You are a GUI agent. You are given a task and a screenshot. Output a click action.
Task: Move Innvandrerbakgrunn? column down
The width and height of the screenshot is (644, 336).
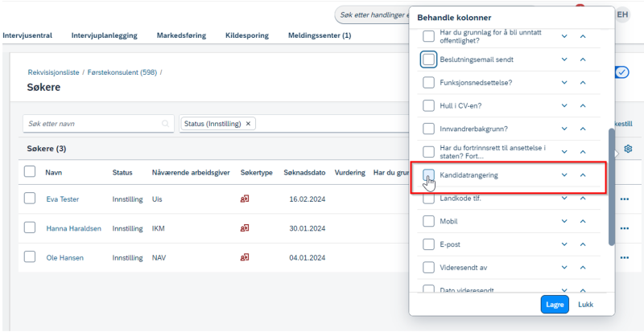pos(564,129)
